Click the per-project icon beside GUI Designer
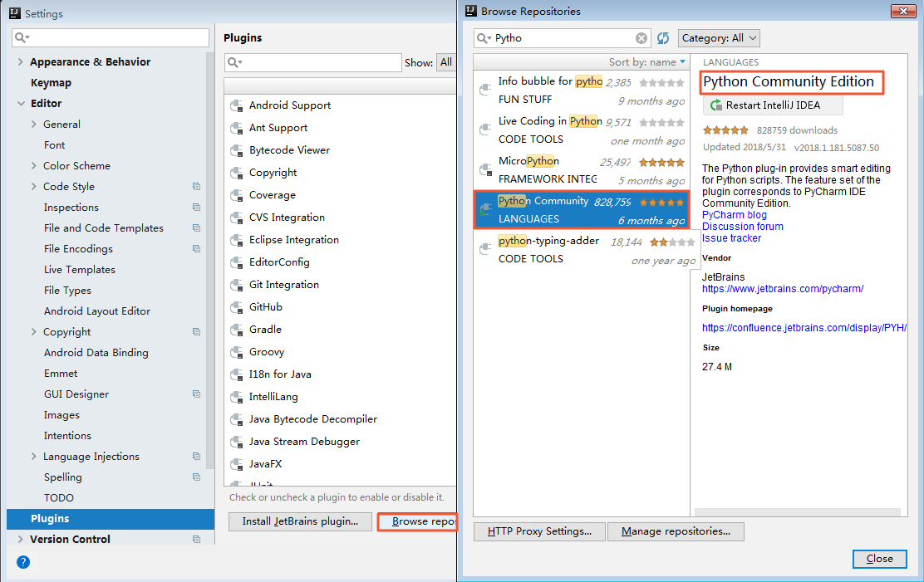The image size is (924, 582). click(x=196, y=394)
